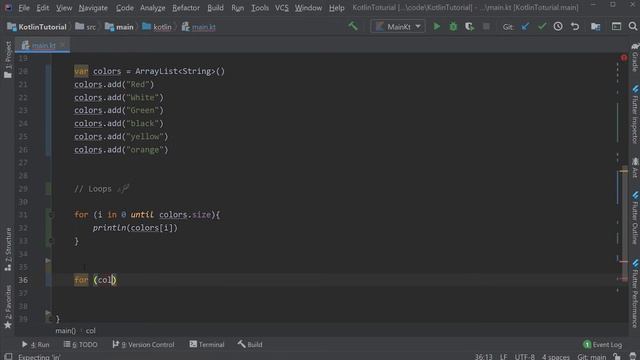
Task: Revert changes with the rollback arrow
Action: pyautogui.click(x=575, y=27)
